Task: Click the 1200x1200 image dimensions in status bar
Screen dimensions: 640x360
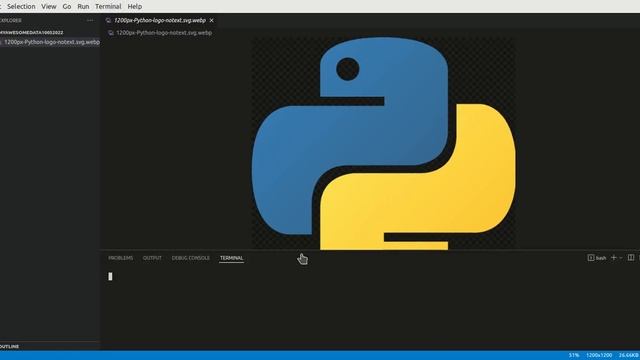Action: click(599, 355)
